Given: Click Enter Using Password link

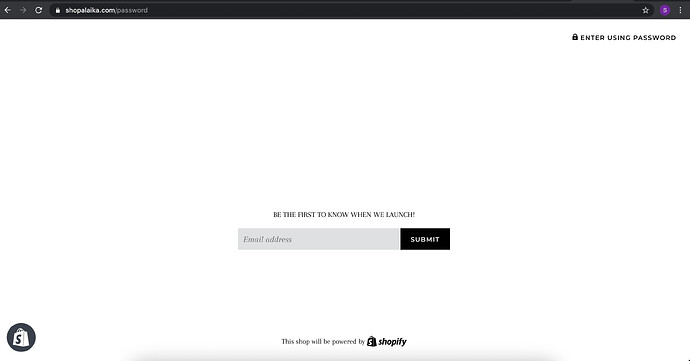Looking at the screenshot, I should 624,37.
